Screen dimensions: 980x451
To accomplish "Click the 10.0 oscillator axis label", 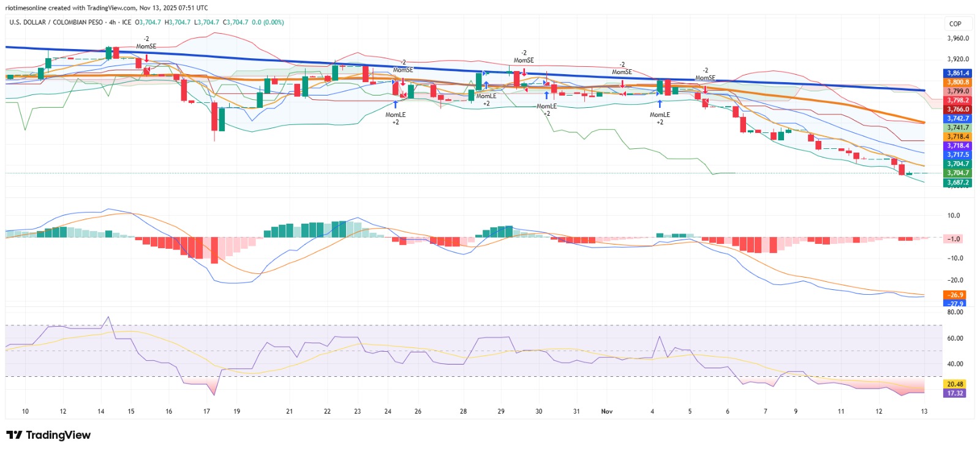I will 954,216.
